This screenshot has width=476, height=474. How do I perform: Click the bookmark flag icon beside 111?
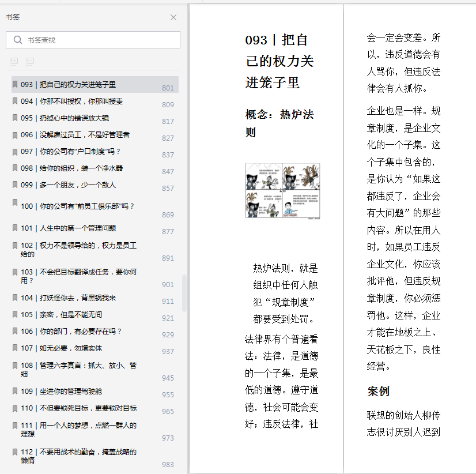pyautogui.click(x=15, y=426)
